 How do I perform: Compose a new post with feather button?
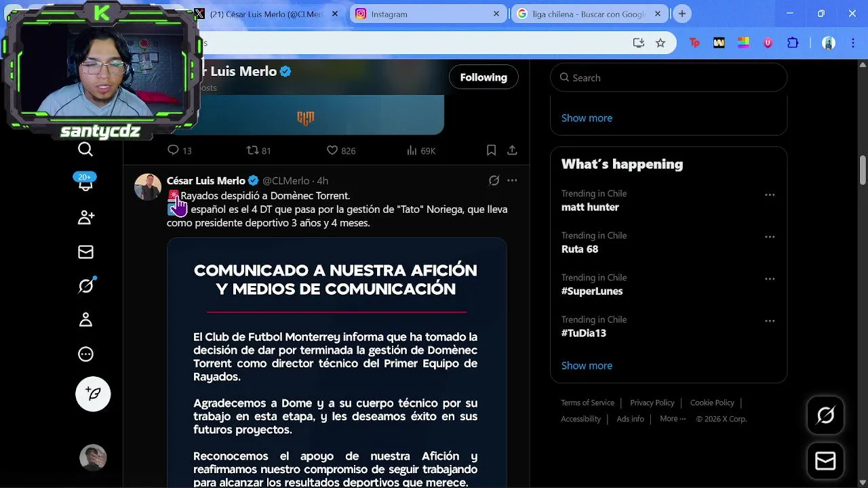[93, 394]
